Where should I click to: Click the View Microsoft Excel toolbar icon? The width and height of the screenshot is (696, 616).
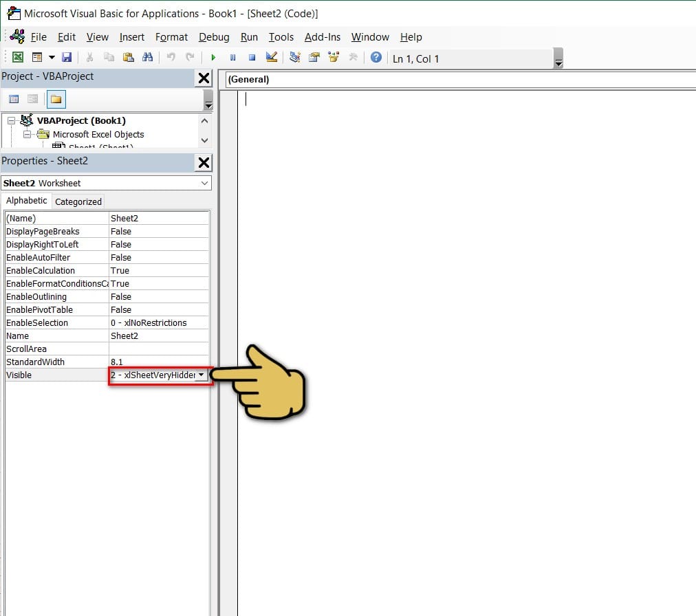click(x=18, y=58)
